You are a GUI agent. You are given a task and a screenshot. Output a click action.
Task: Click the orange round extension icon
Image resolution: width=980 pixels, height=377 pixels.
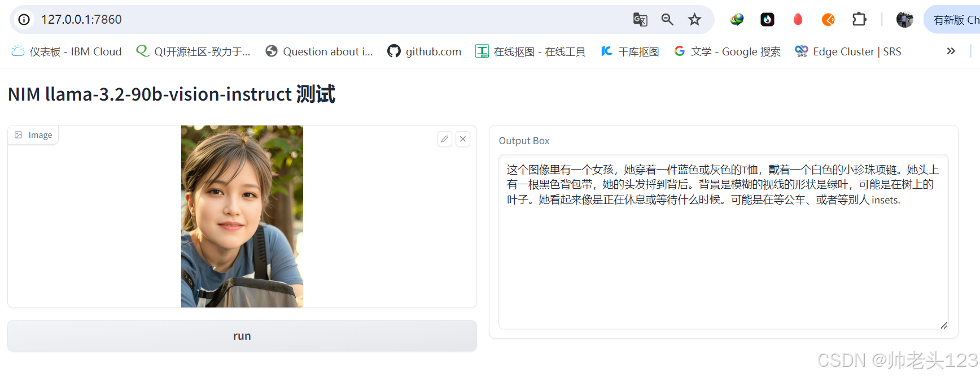click(828, 20)
